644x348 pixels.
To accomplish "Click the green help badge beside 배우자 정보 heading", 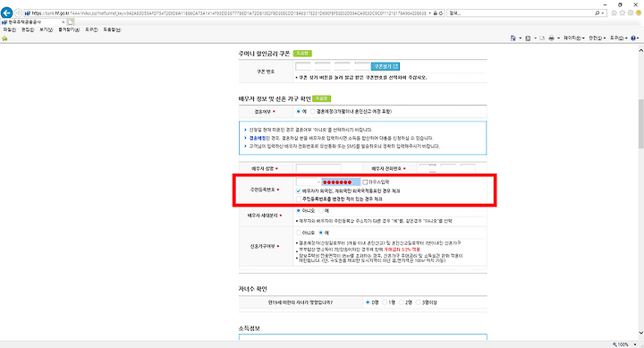I will click(321, 98).
